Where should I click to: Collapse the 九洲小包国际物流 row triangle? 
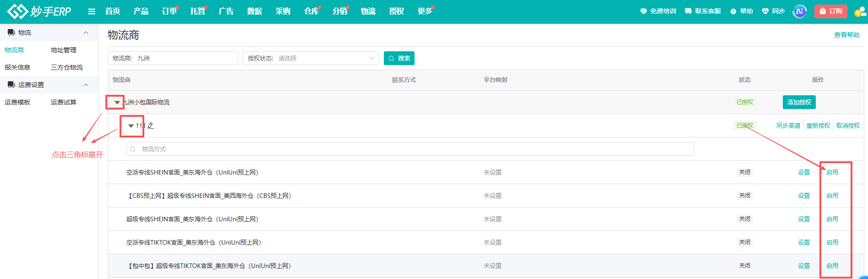[117, 103]
